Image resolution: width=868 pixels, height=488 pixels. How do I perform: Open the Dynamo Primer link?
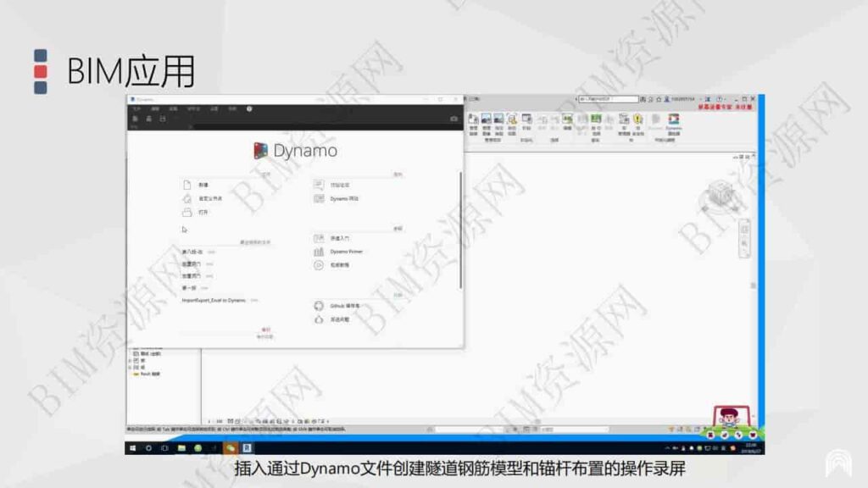coord(346,252)
